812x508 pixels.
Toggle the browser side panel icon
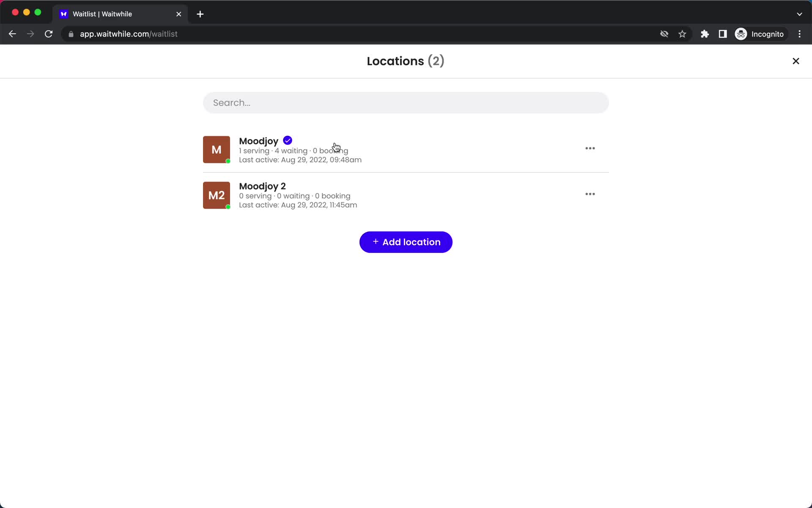coord(723,34)
